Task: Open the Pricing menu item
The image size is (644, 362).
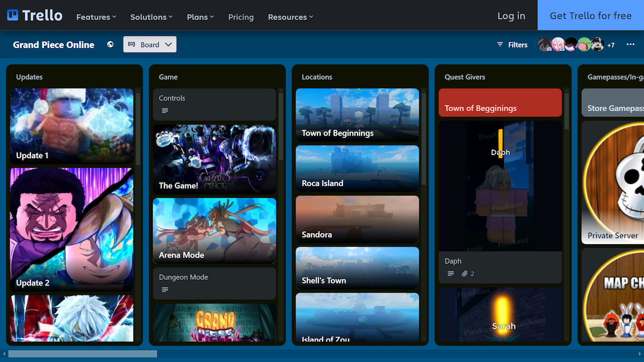Action: click(x=241, y=17)
